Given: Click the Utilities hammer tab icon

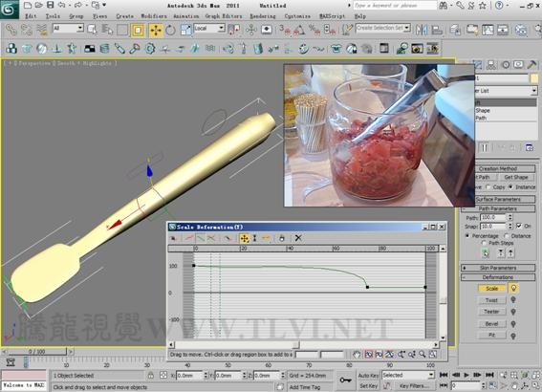Looking at the screenshot, I should point(532,65).
